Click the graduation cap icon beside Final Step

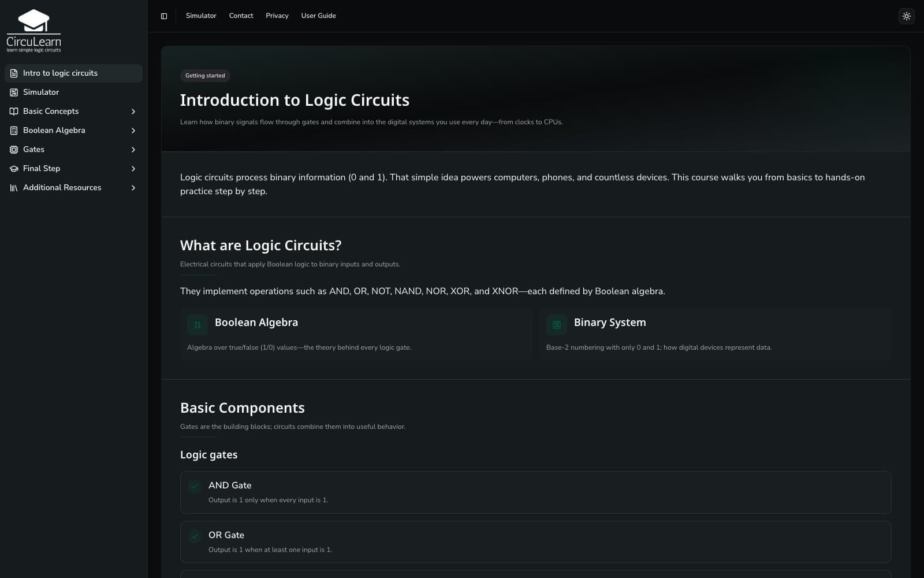[14, 169]
